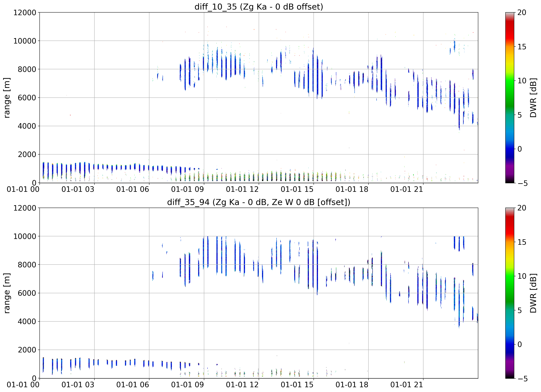Click the 20 label on bottom colorbar
The image size is (541, 392).
[x=522, y=208]
